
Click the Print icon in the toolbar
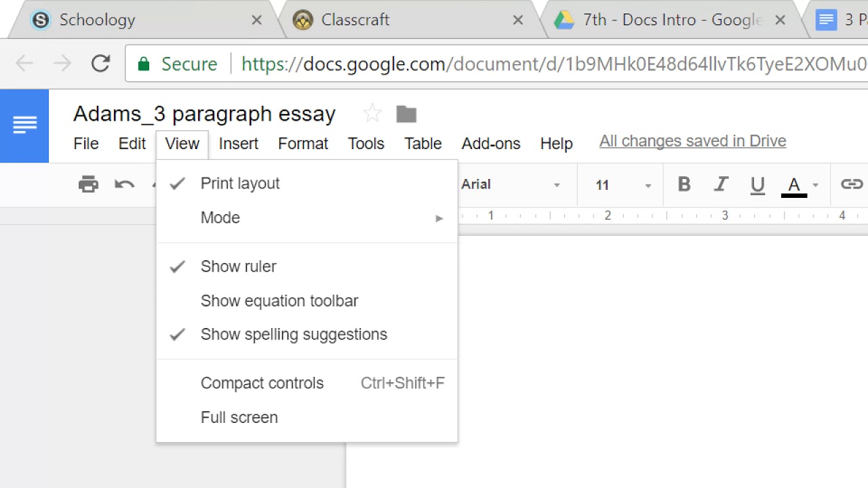pyautogui.click(x=88, y=184)
